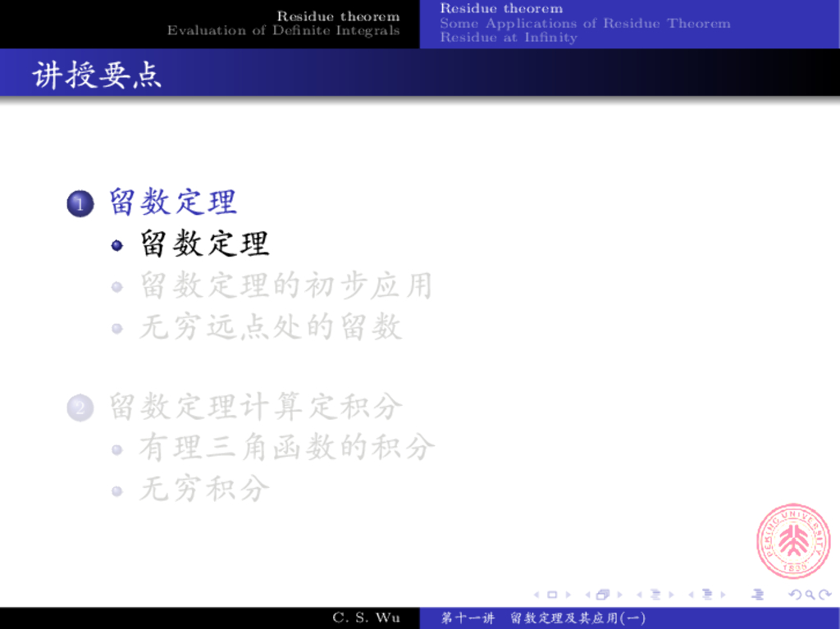Viewport: 840px width, 629px height.
Task: Click grayed item 无穷远点处的留数
Action: (x=271, y=327)
